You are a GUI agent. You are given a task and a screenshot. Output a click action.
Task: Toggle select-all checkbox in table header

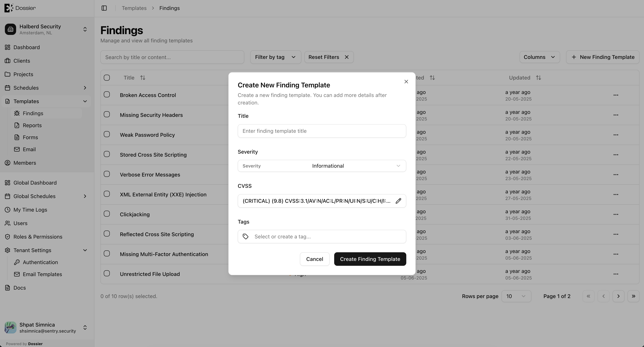(x=107, y=78)
